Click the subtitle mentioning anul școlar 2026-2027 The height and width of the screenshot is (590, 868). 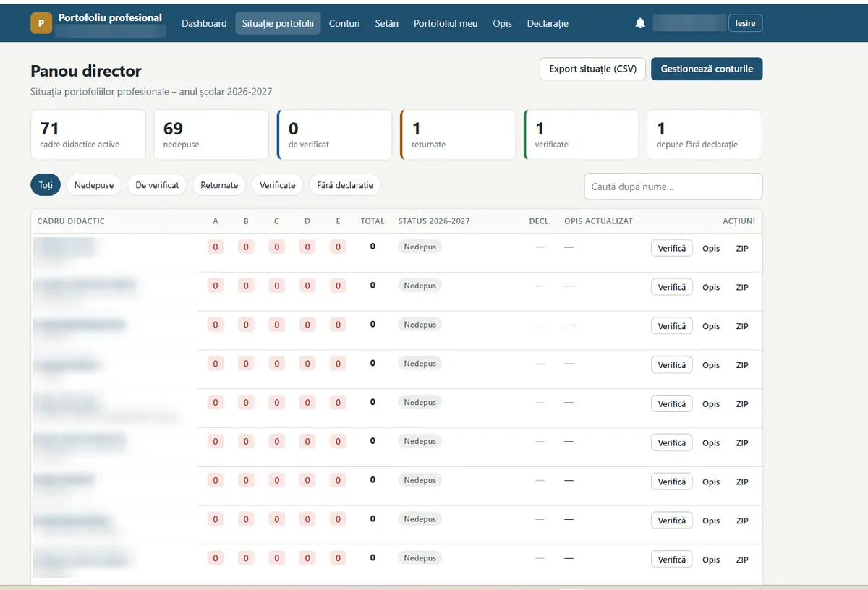click(x=151, y=92)
